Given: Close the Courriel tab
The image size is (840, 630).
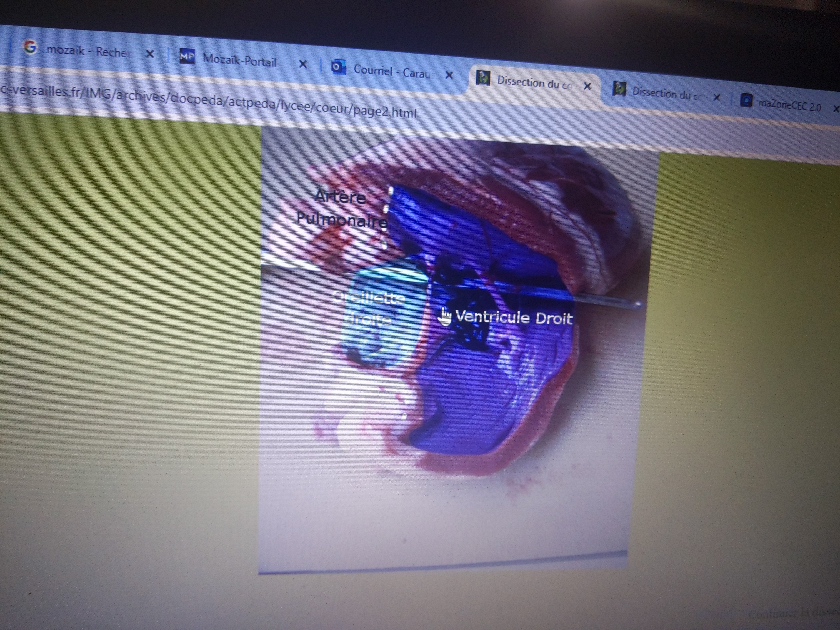Looking at the screenshot, I should [449, 75].
